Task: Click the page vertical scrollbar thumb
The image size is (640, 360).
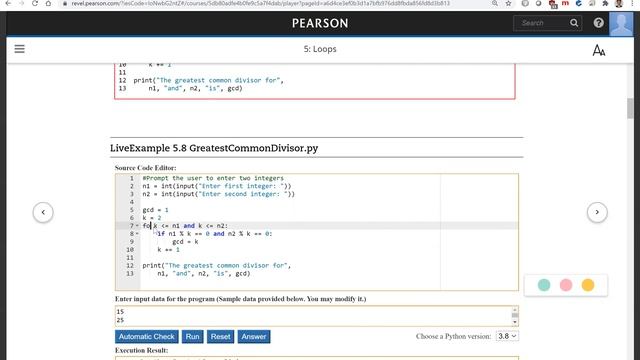Action: coord(631,108)
